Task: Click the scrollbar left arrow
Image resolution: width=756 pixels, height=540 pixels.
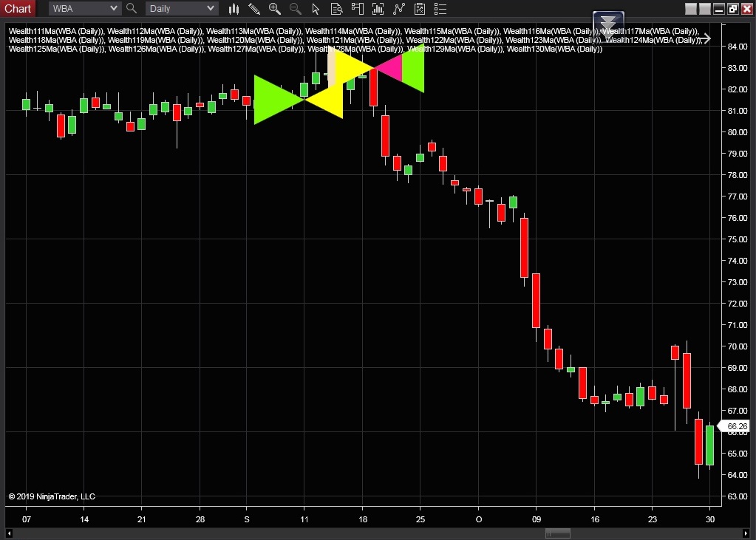Action: point(10,533)
